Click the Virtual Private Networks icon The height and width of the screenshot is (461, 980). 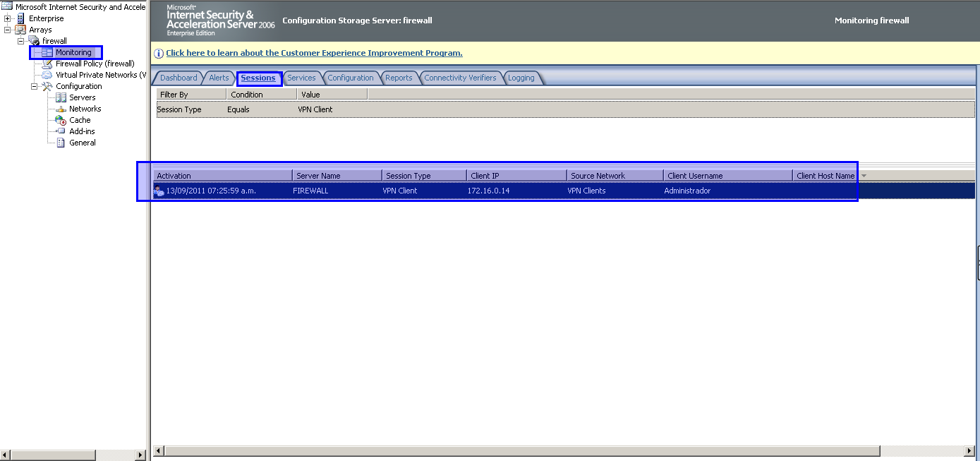[x=47, y=75]
